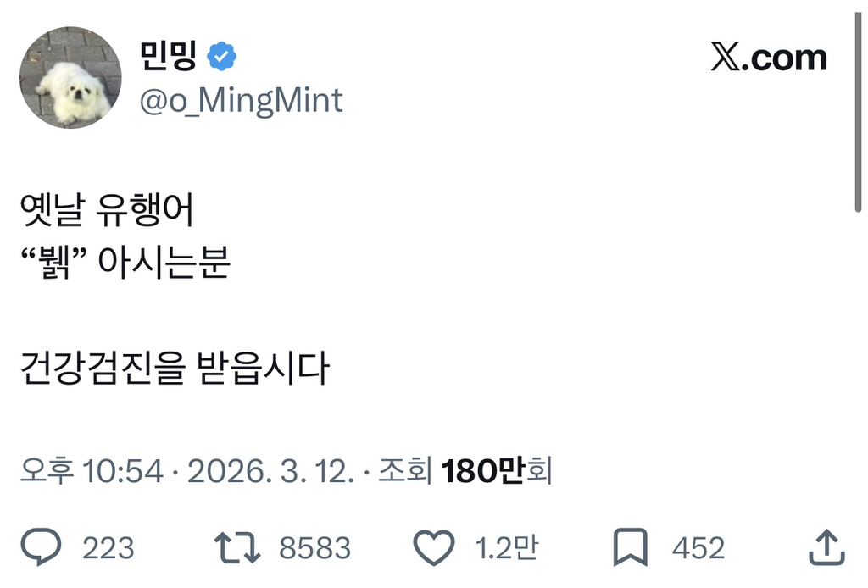Click the 오후 10:54 timestamp

[92, 471]
